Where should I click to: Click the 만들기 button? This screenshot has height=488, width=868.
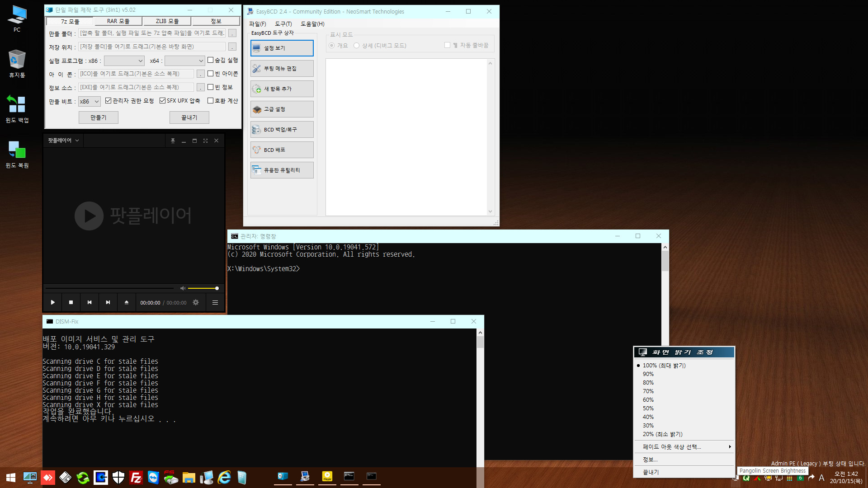[99, 117]
